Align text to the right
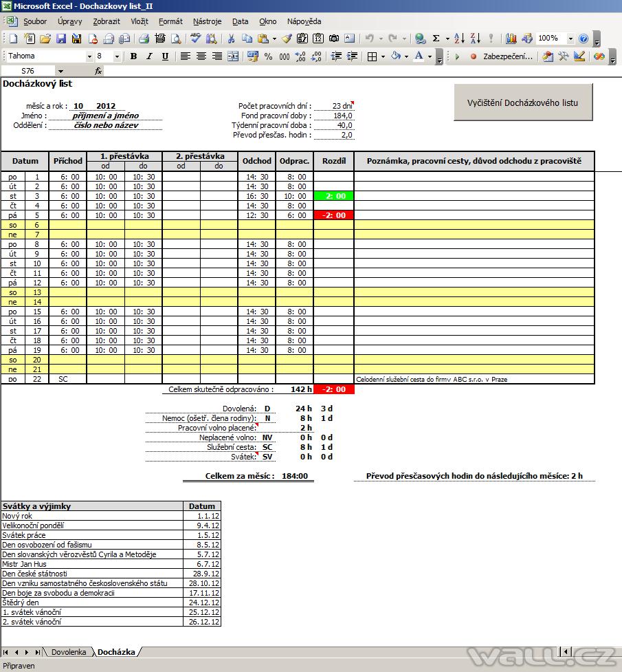622x672 pixels. [x=217, y=56]
